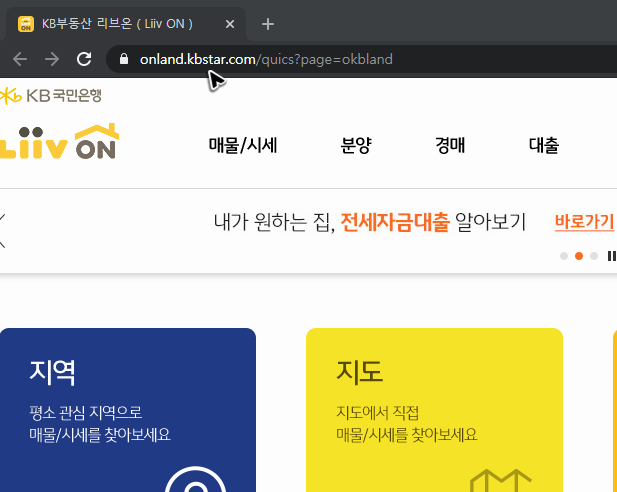Open the 매물/시세 menu

(243, 145)
